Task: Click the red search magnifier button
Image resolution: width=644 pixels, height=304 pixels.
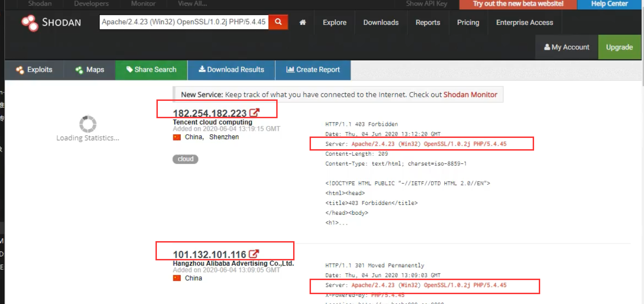Action: coord(278,22)
